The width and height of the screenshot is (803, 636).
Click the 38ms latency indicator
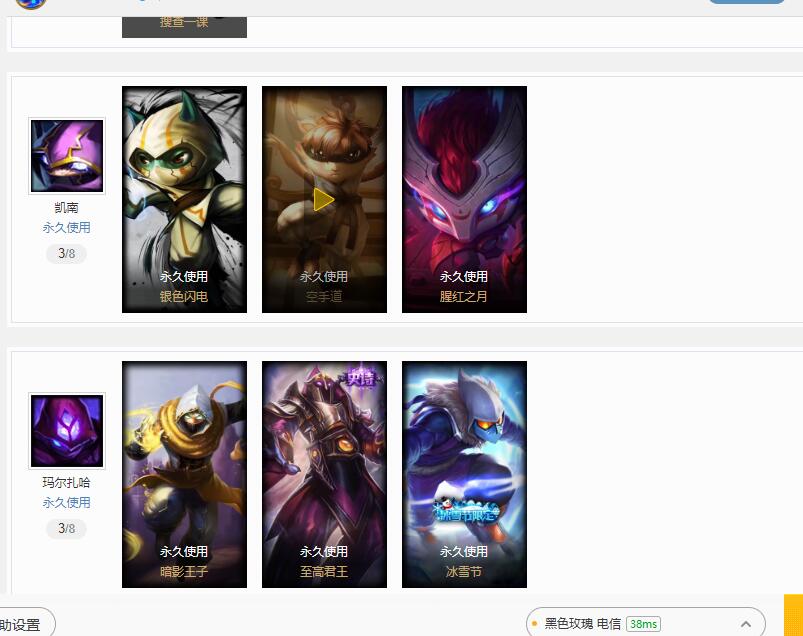(x=643, y=624)
